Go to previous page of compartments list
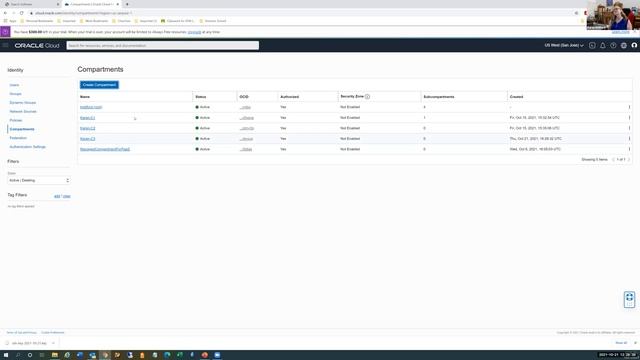Image resolution: width=640 pixels, height=360 pixels. click(x=613, y=160)
